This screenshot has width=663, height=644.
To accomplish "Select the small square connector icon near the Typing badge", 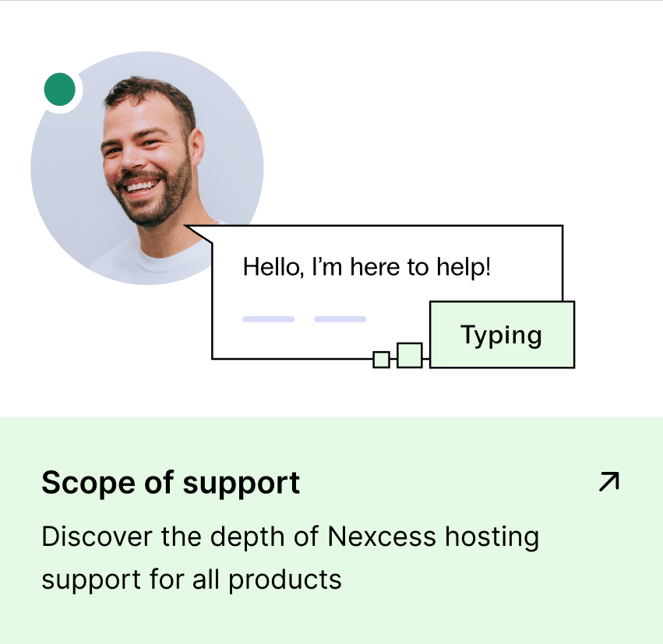I will [x=379, y=358].
